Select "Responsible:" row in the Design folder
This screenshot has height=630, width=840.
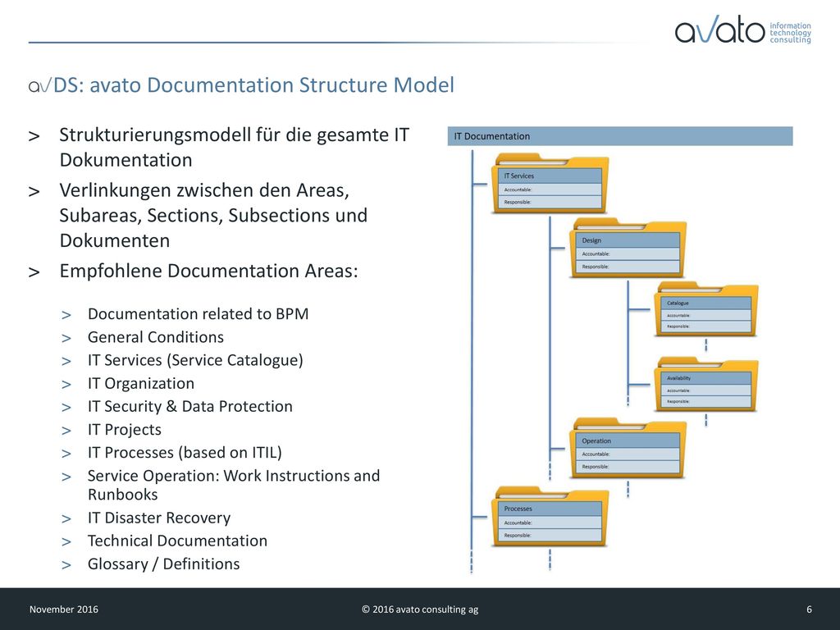click(x=628, y=267)
